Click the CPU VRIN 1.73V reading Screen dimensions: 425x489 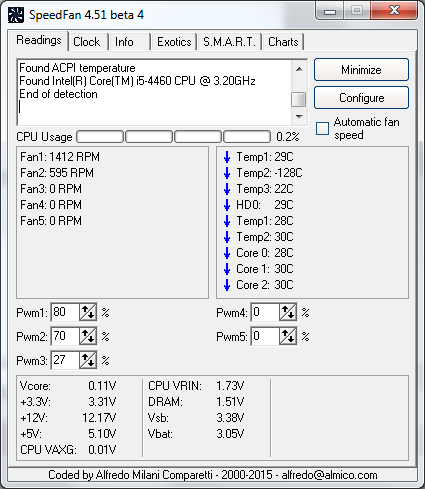pyautogui.click(x=196, y=386)
